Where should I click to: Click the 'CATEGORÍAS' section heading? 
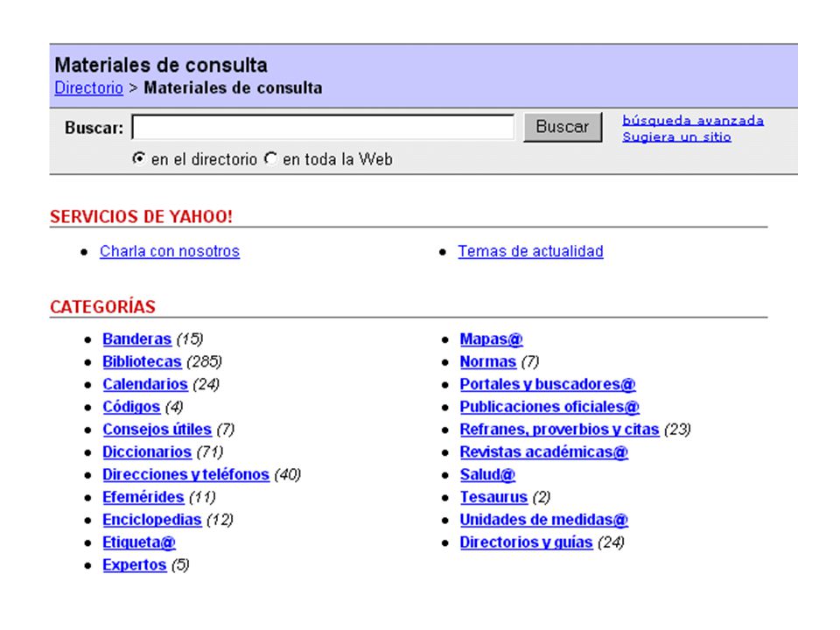103,306
